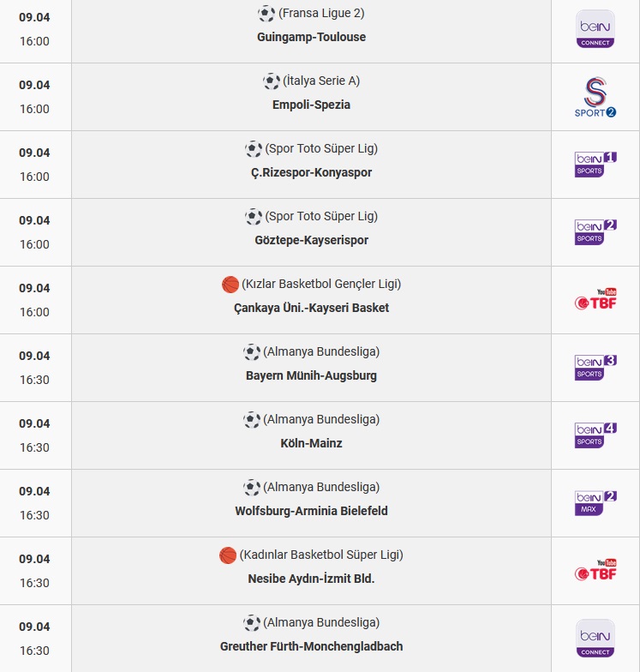The height and width of the screenshot is (672, 640).
Task: Click the soccer ball icon beside İtalya Serie A
Action: point(271,81)
